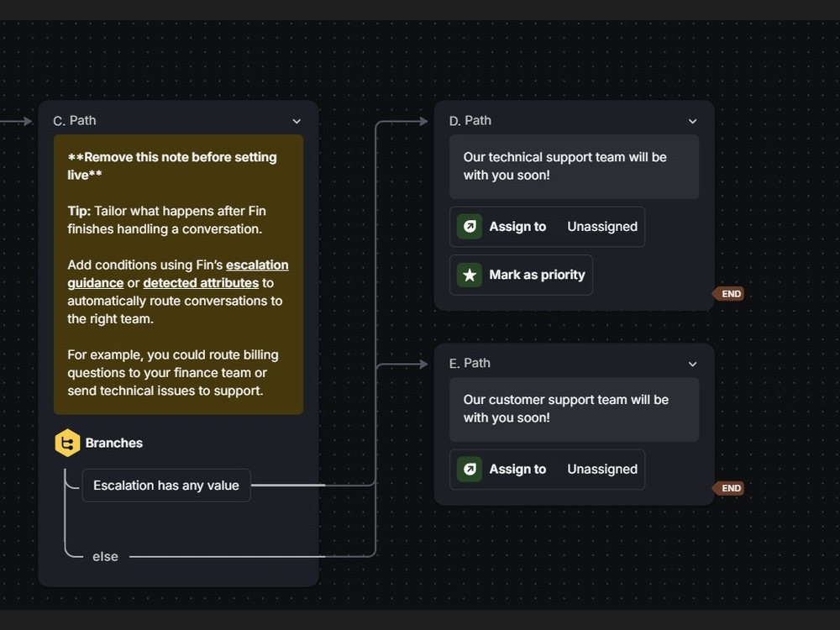The width and height of the screenshot is (840, 630).
Task: Click the yellow Branches hexagon icon
Action: click(x=67, y=443)
